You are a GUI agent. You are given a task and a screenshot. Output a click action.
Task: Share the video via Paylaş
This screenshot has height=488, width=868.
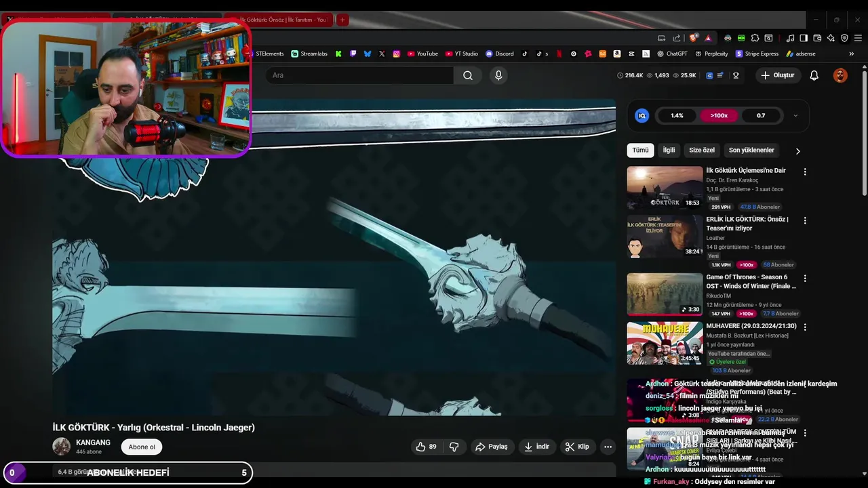[x=492, y=447]
